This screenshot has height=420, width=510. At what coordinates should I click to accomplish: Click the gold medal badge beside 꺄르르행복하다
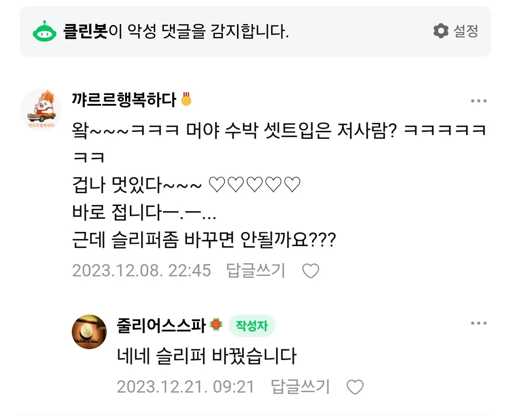187,99
